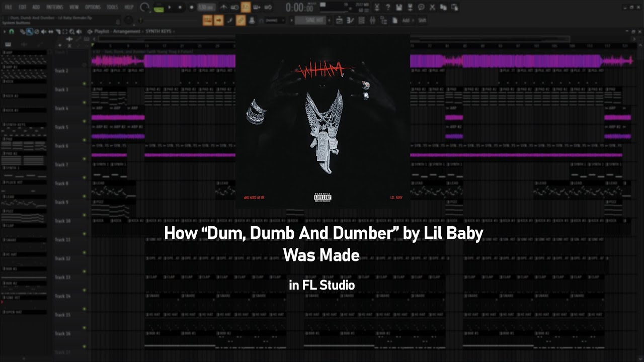This screenshot has height=362, width=644.
Task: Open the FILE menu
Action: [x=9, y=7]
